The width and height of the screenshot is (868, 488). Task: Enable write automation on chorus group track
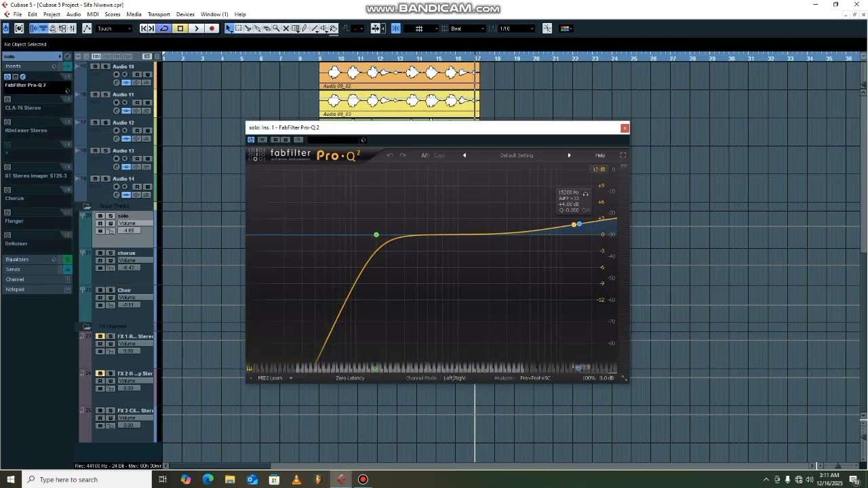tap(111, 260)
